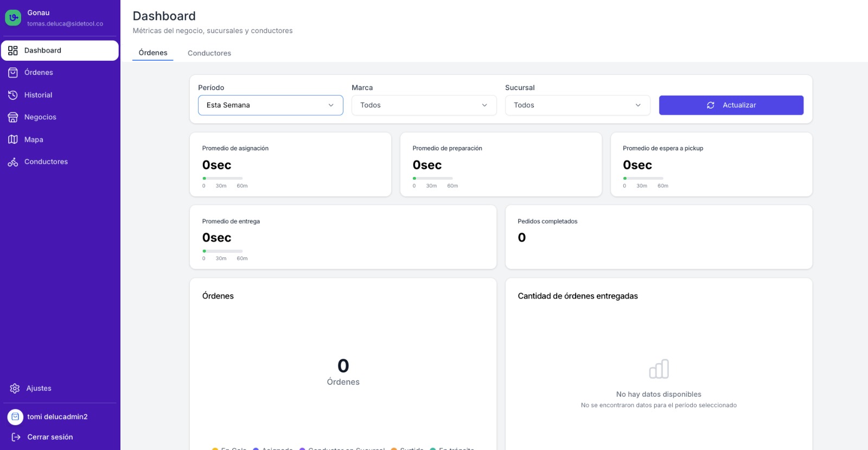Click the Sucursal field label

520,87
